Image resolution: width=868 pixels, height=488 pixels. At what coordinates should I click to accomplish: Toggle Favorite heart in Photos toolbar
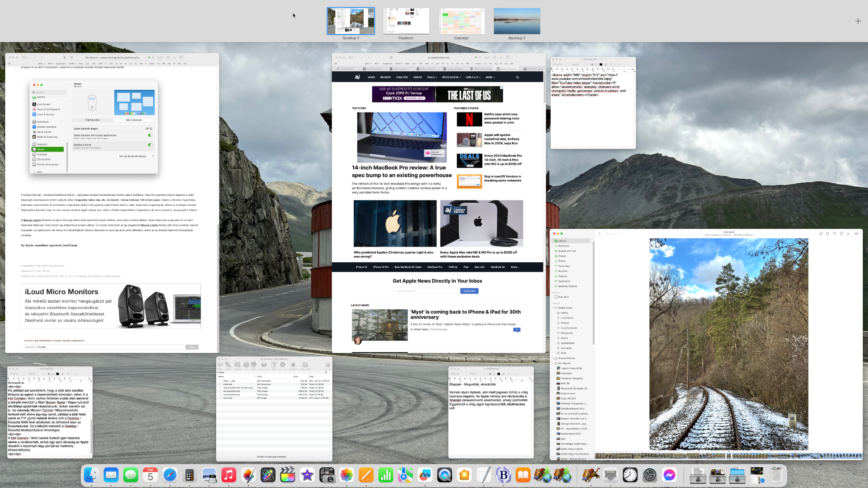click(x=835, y=234)
